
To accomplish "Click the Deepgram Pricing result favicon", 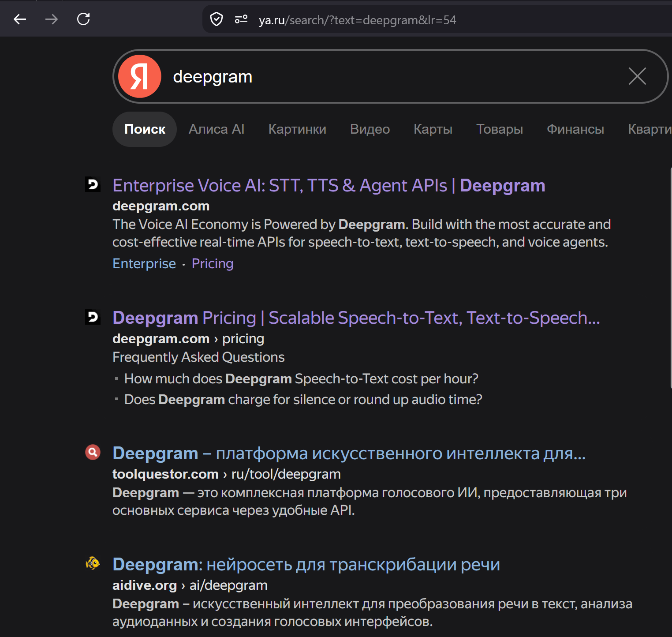I will click(93, 317).
